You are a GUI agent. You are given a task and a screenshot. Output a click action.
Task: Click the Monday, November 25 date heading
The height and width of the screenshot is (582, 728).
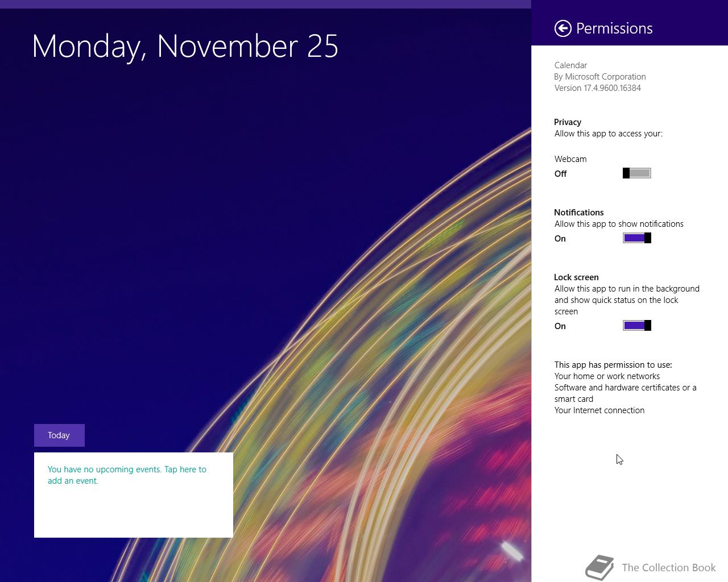[185, 47]
